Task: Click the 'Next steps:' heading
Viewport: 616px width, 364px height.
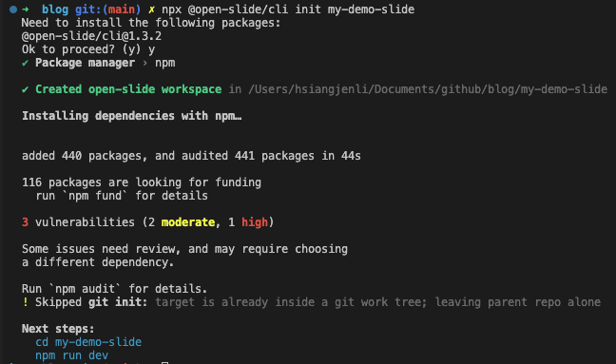Action: tap(58, 329)
